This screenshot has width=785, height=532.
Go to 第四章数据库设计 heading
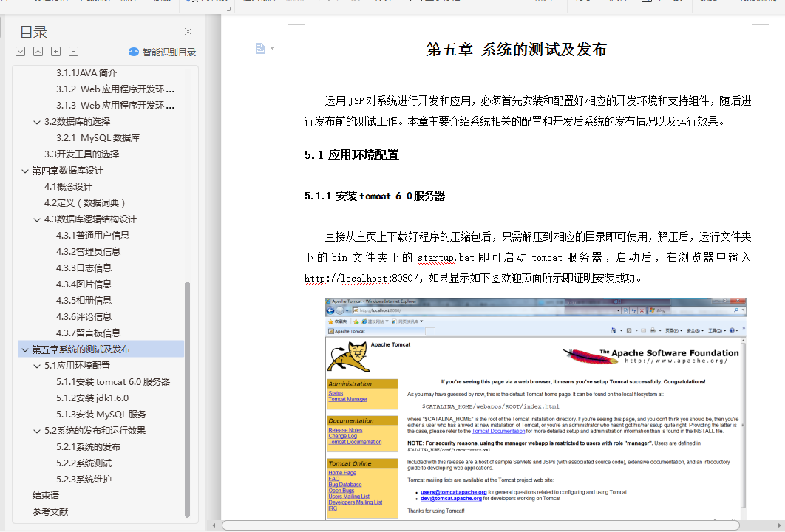[x=67, y=171]
